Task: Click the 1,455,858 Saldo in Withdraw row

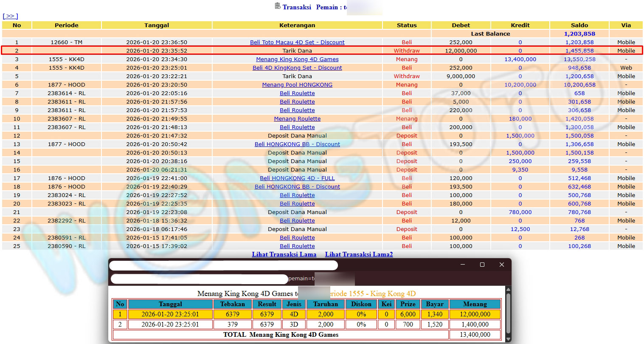Action: (579, 51)
